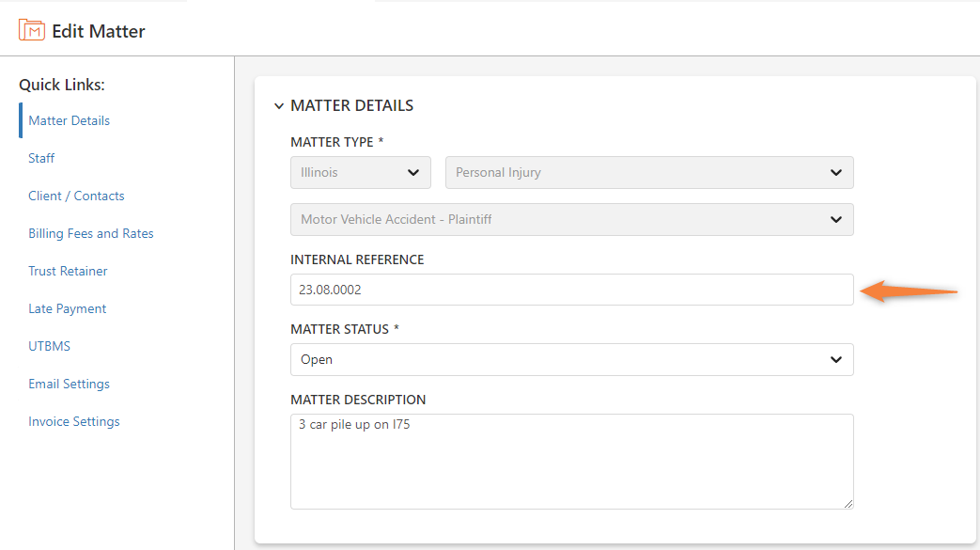Image resolution: width=980 pixels, height=550 pixels.
Task: Open the Illinois state dropdown
Action: click(x=361, y=173)
